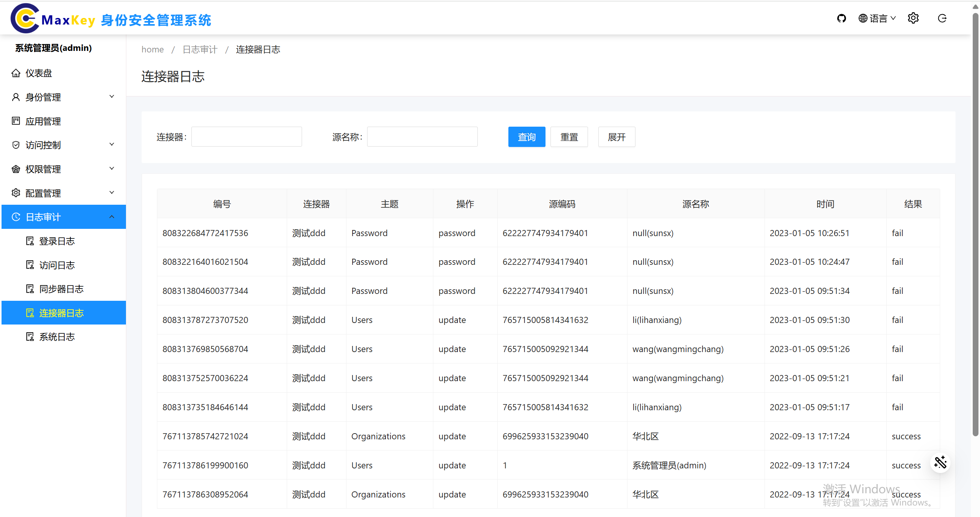This screenshot has width=980, height=517.
Task: Click the MaxKey logo
Action: pyautogui.click(x=25, y=18)
